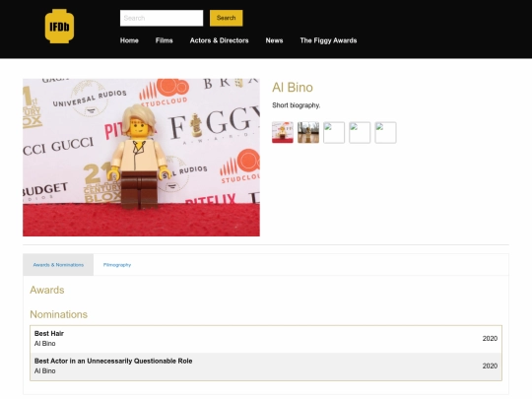Image resolution: width=532 pixels, height=399 pixels.
Task: Click Al Bino under Best Hair
Action: [44, 344]
